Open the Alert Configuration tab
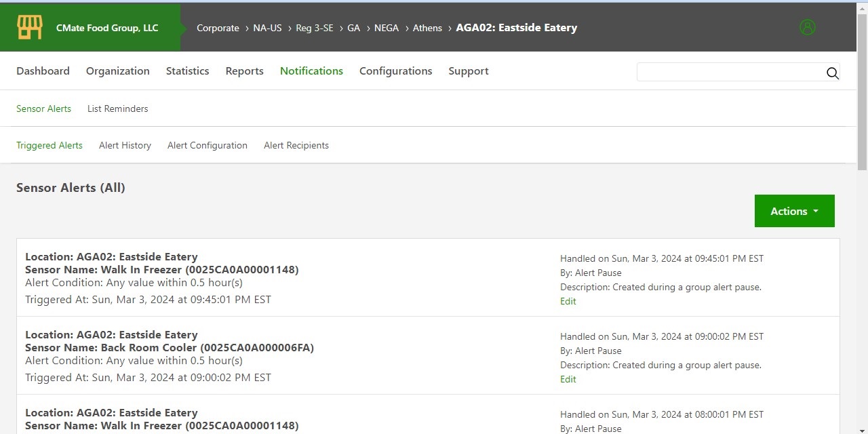This screenshot has height=434, width=868. point(207,145)
